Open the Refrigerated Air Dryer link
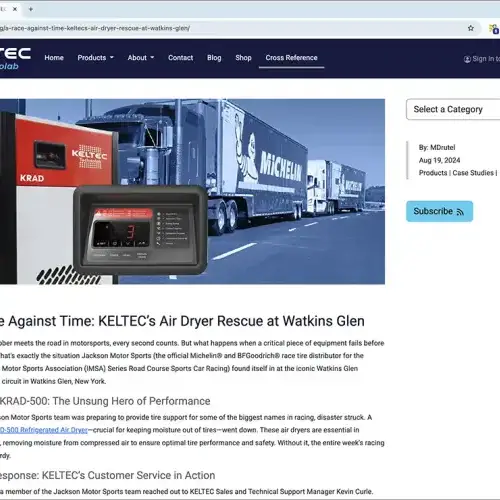Viewport: 500px width, 500px height. tap(44, 430)
